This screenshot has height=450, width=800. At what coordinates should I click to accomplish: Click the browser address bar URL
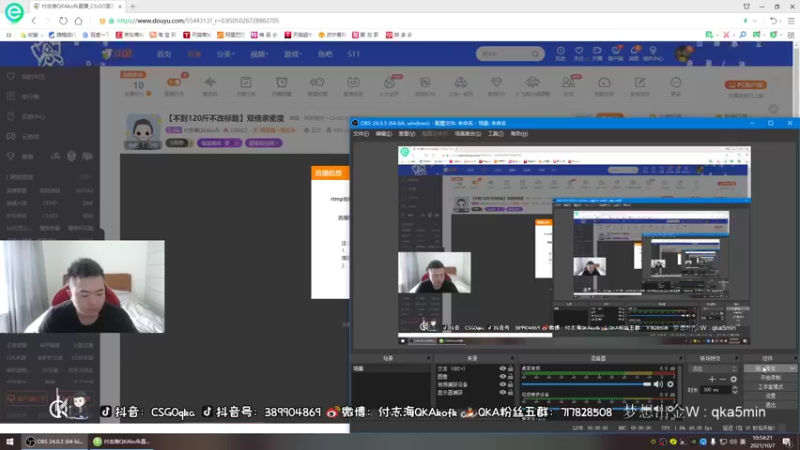tap(198, 21)
